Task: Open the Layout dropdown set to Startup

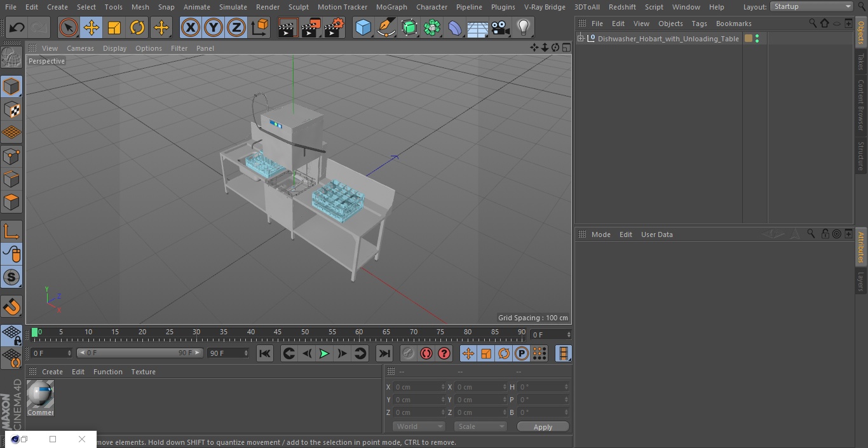Action: coord(811,6)
